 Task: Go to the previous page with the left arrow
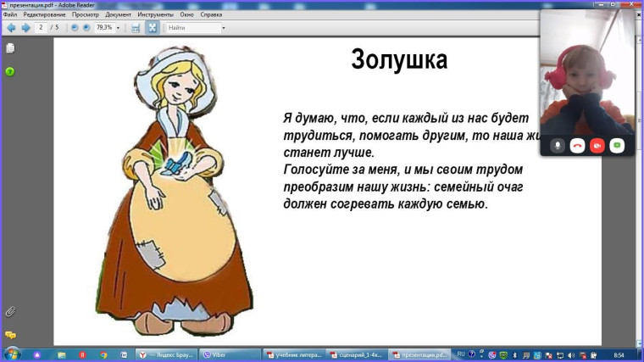coord(11,28)
